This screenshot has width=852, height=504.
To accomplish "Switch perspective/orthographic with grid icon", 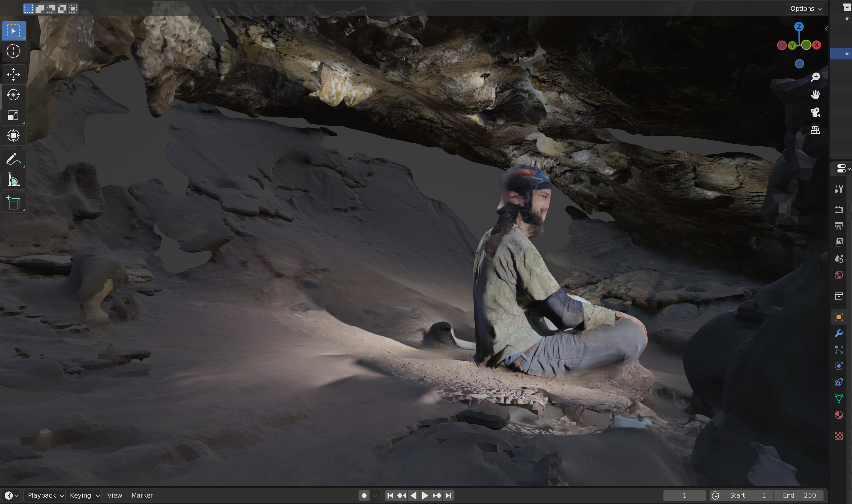I will coord(815,130).
